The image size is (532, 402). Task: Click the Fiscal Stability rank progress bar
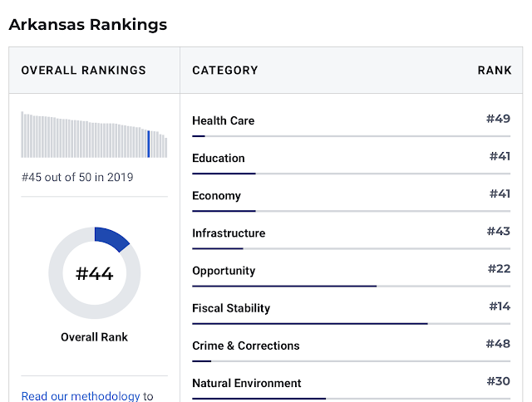coord(351,323)
